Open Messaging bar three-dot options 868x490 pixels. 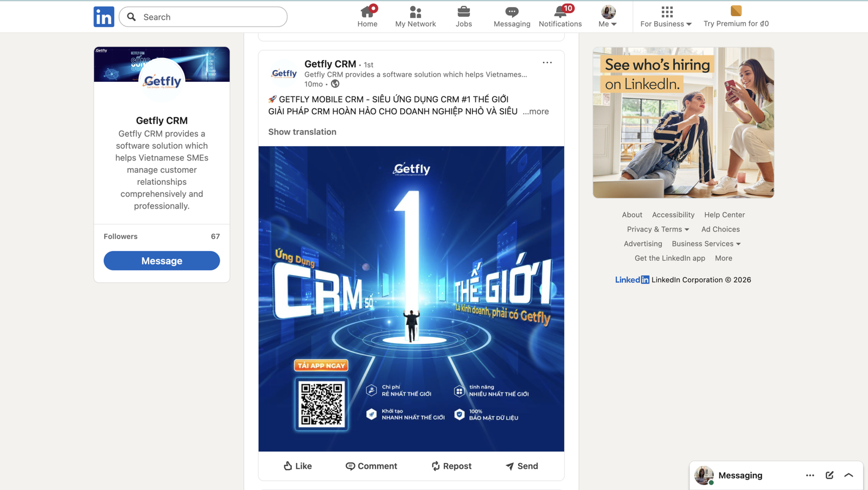tap(810, 475)
